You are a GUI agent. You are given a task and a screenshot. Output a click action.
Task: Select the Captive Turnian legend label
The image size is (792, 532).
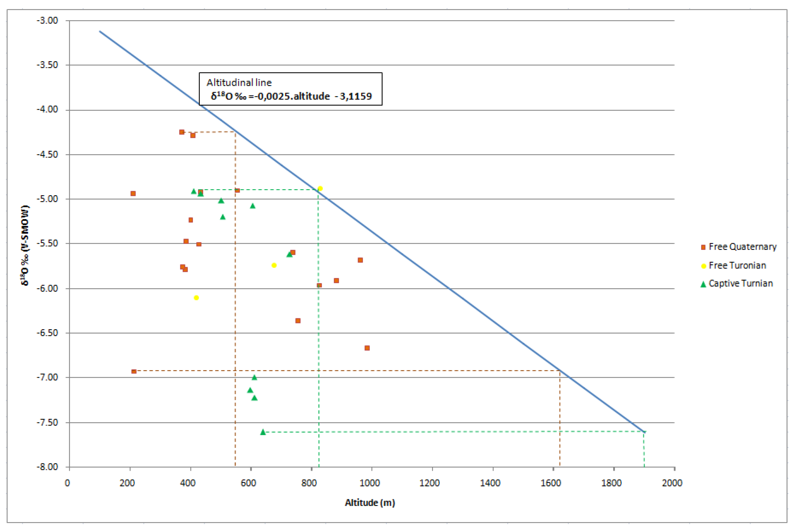click(x=740, y=284)
